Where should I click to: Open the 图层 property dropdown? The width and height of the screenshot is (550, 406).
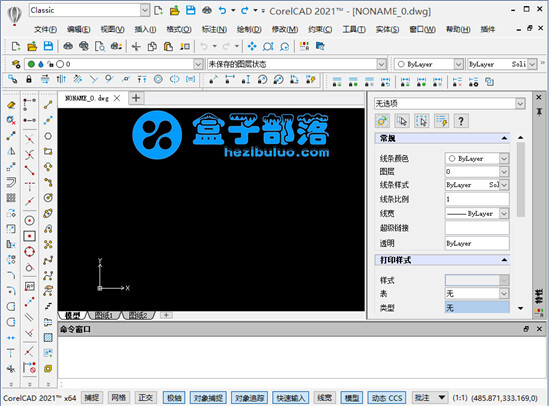504,172
